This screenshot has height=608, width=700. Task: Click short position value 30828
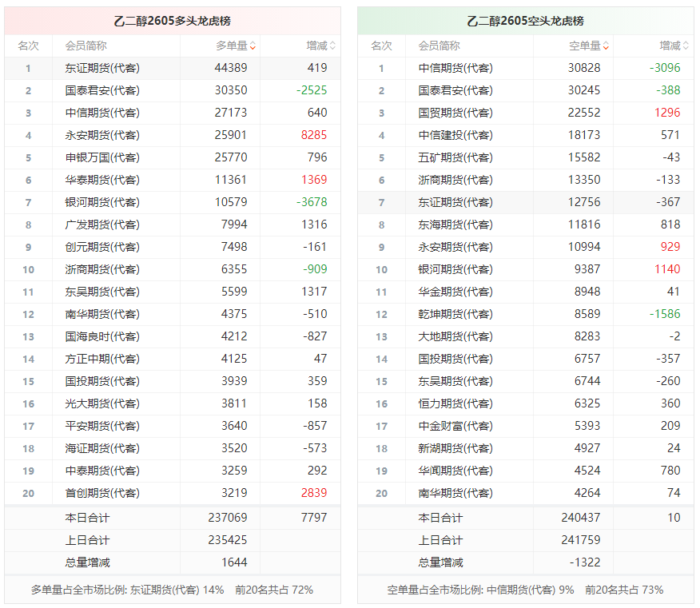click(x=584, y=68)
